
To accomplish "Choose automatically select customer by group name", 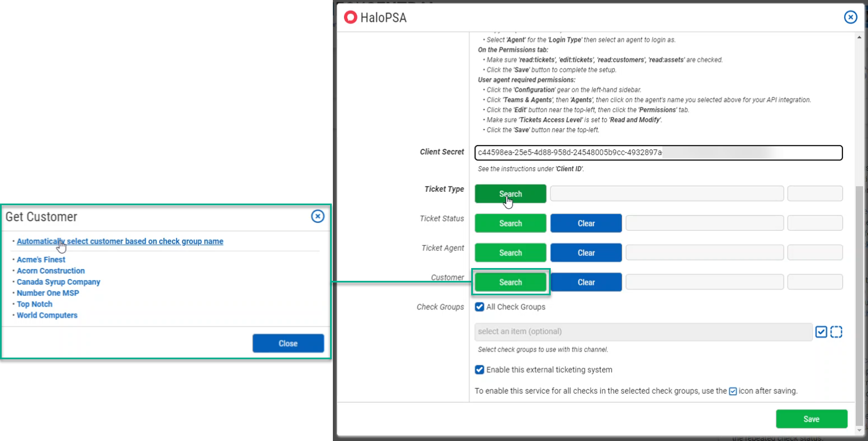I will tap(120, 241).
